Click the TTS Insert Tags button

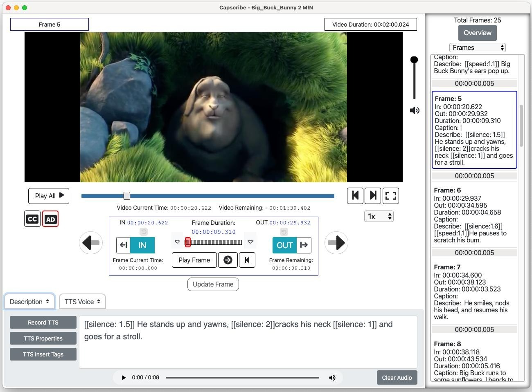tap(43, 354)
